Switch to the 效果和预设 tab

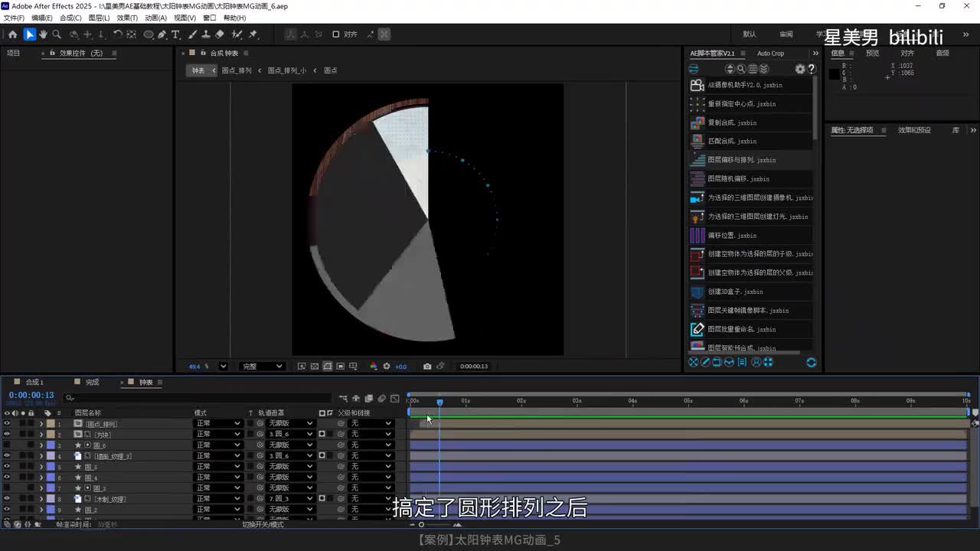click(914, 130)
